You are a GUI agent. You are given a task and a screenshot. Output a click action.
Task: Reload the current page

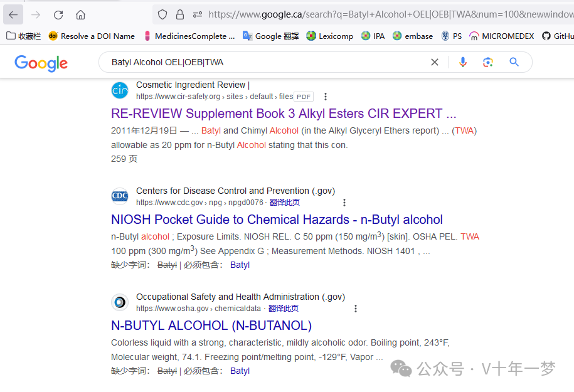click(58, 13)
